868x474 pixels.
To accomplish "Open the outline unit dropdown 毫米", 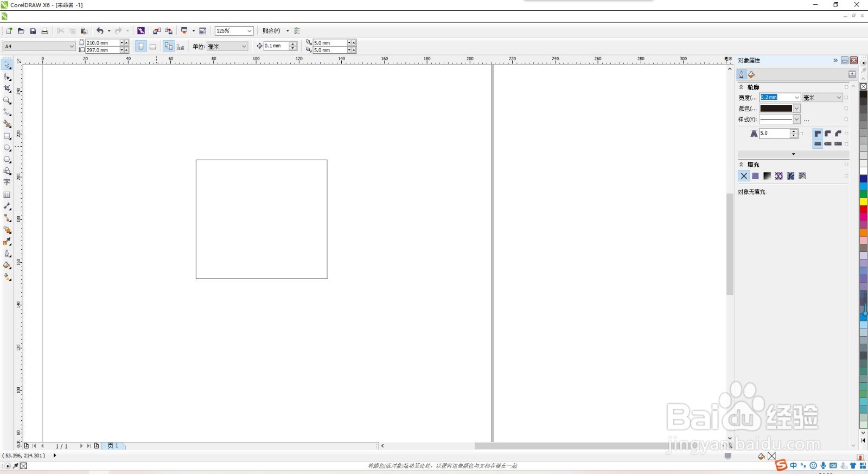I will pyautogui.click(x=839, y=97).
